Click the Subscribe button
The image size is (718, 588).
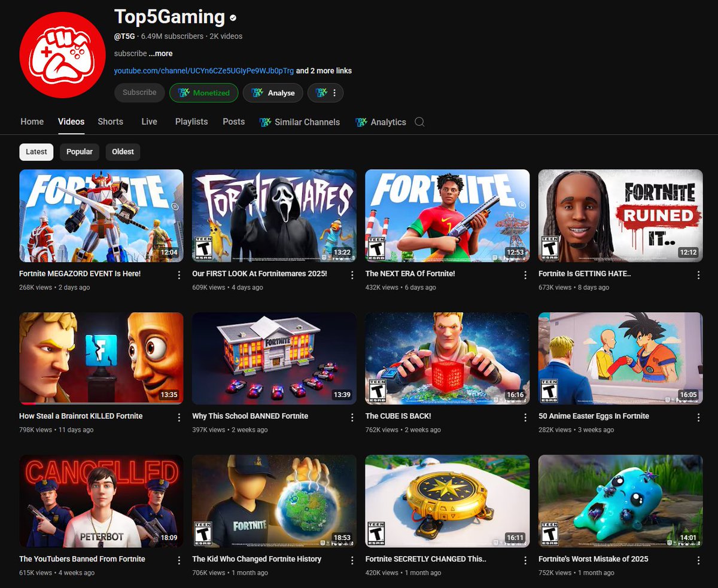[139, 93]
